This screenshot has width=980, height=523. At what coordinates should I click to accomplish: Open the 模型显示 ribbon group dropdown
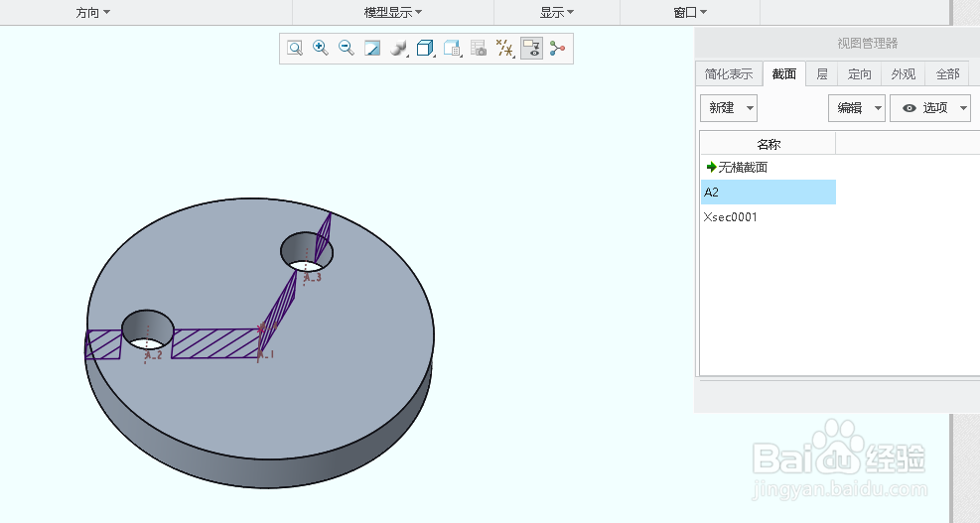pyautogui.click(x=393, y=13)
